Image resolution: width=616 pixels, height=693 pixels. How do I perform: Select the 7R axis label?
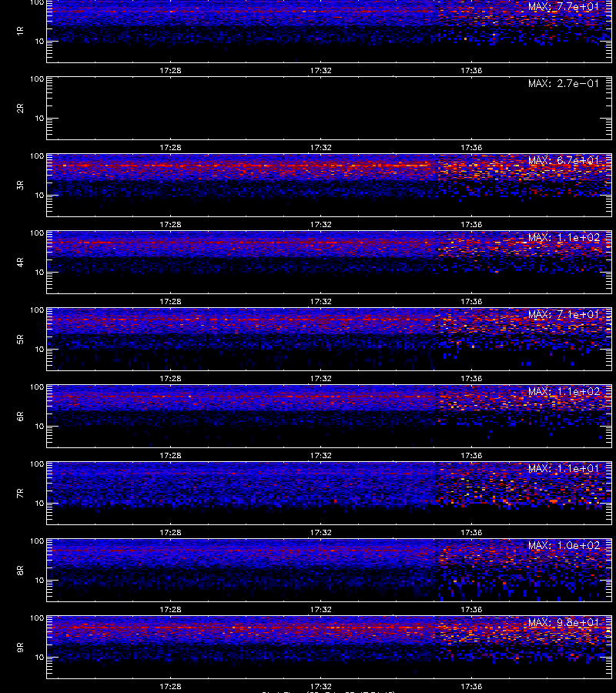click(x=20, y=494)
